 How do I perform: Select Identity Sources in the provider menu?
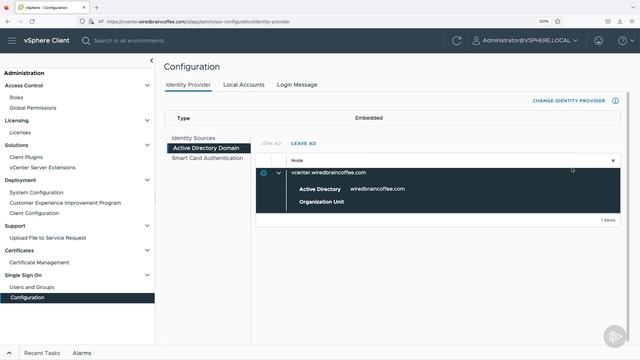pyautogui.click(x=193, y=138)
